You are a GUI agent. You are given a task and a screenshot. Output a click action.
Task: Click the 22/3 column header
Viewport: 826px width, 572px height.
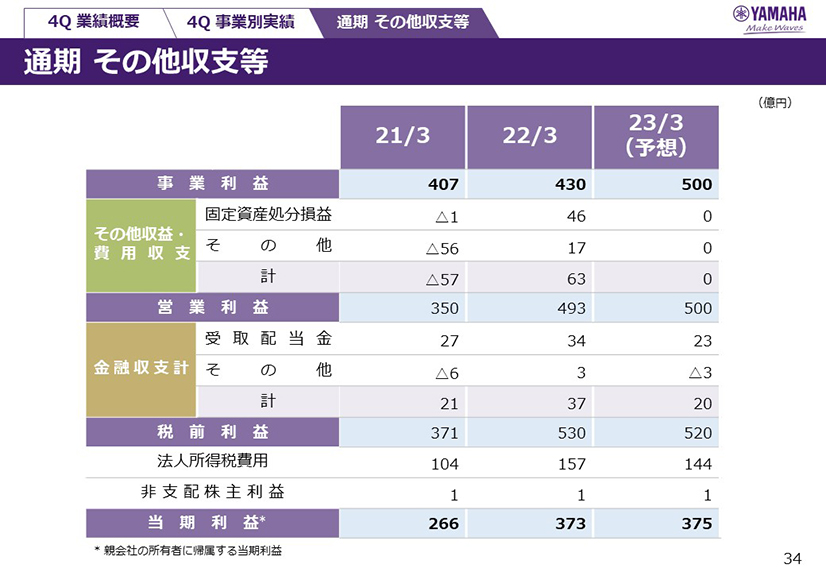[x=529, y=136]
